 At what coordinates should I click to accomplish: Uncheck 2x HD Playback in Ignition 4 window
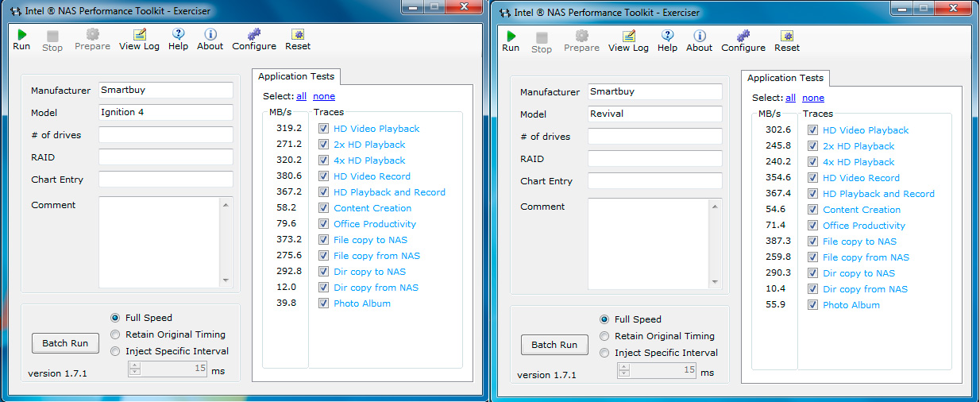click(323, 145)
